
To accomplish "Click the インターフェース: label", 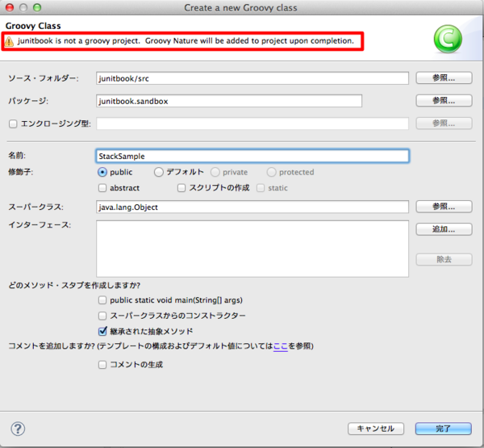I will coord(40,225).
